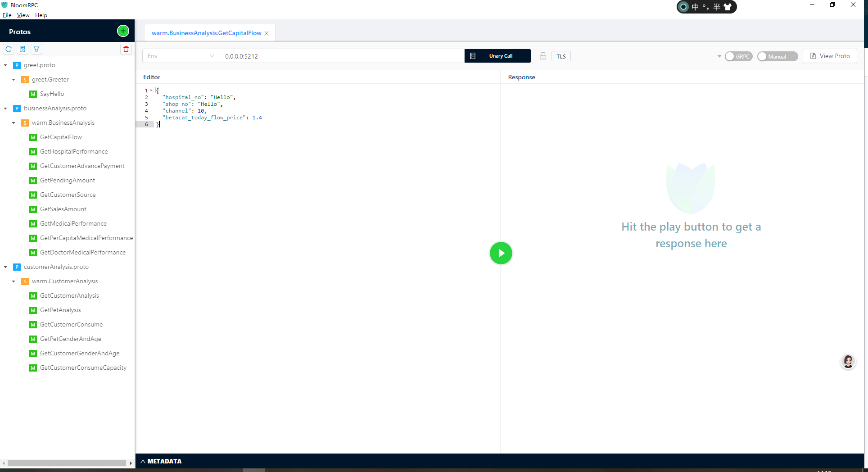Image resolution: width=868 pixels, height=472 pixels.
Task: Click the server address input field
Action: 342,56
